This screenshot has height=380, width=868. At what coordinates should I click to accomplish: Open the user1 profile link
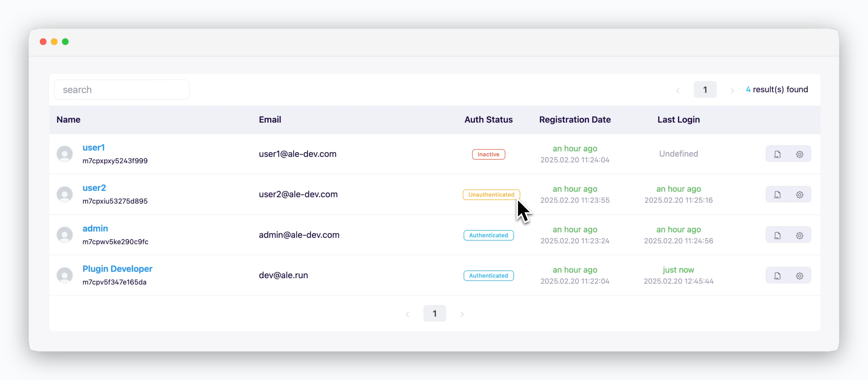click(x=93, y=148)
